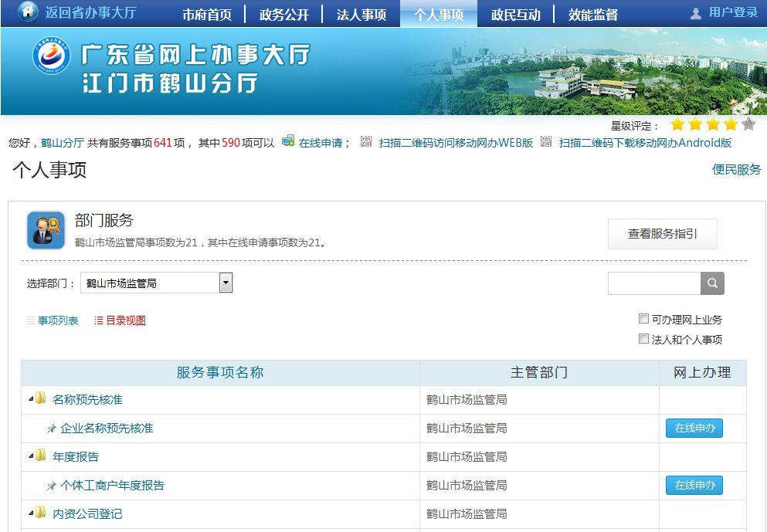Open the 效能监督 navigation tab
This screenshot has width=767, height=532.
(592, 15)
